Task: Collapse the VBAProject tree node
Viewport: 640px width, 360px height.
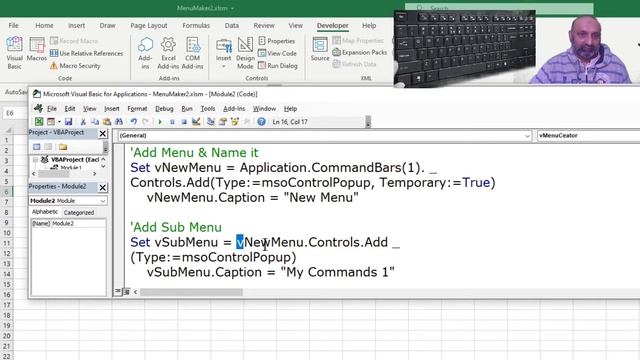Action: click(x=35, y=160)
